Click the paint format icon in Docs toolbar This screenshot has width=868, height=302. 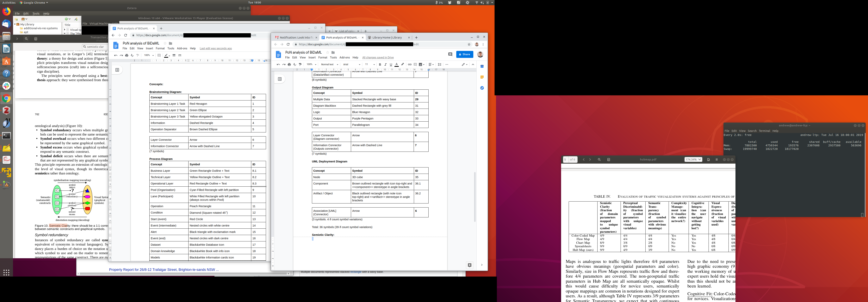point(300,65)
